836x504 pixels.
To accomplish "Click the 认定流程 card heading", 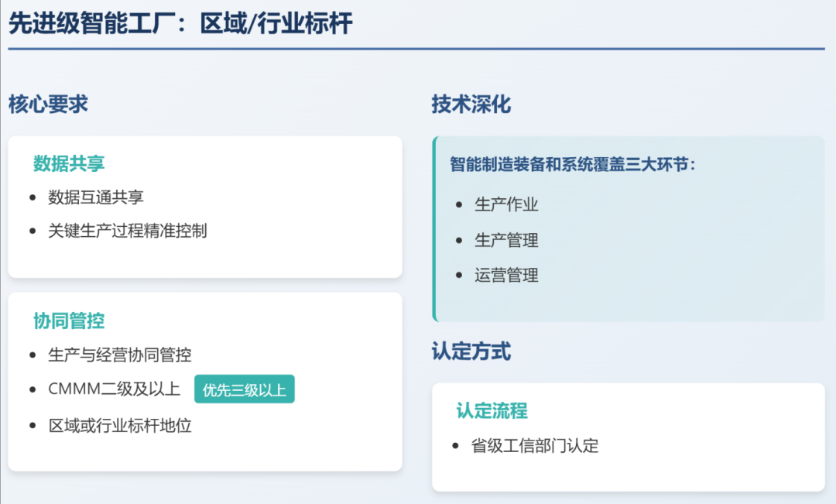I will click(x=492, y=410).
